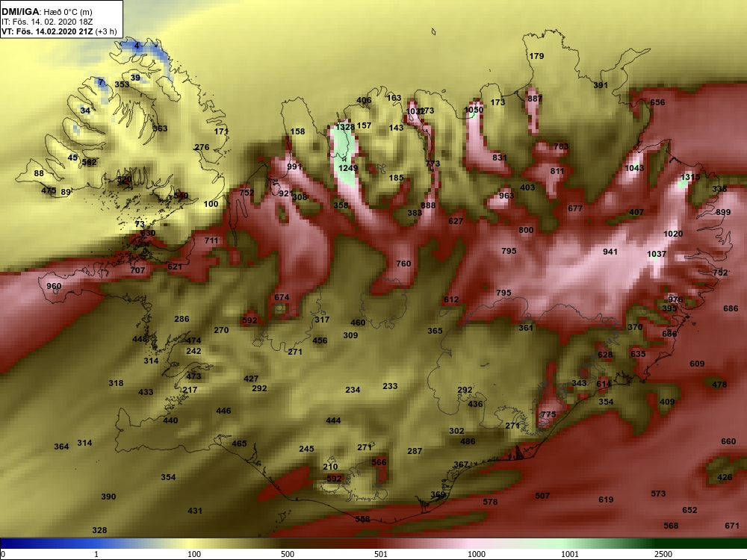Image resolution: width=747 pixels, height=560 pixels.
Task: Click the map value '444'
Action: [333, 420]
